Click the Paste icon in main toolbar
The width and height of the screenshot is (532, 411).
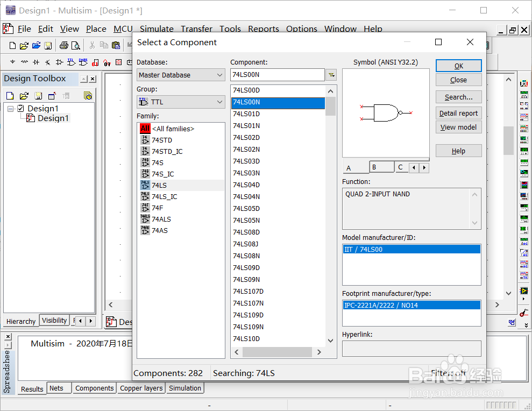coord(116,46)
